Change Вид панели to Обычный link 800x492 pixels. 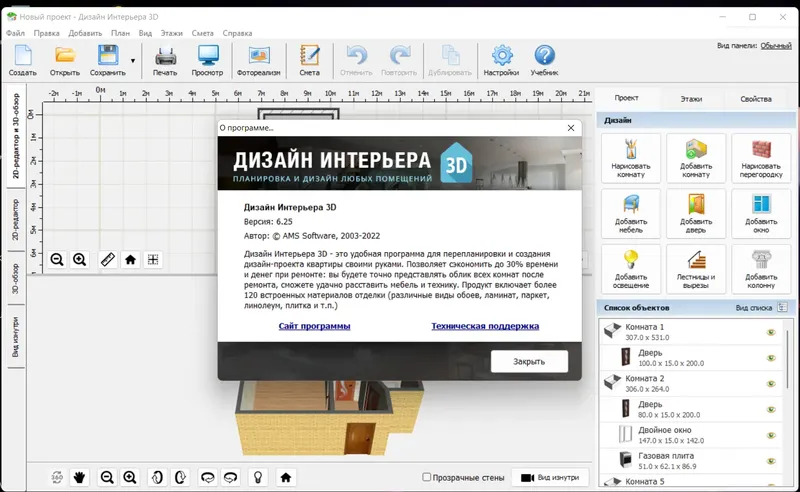(x=776, y=45)
